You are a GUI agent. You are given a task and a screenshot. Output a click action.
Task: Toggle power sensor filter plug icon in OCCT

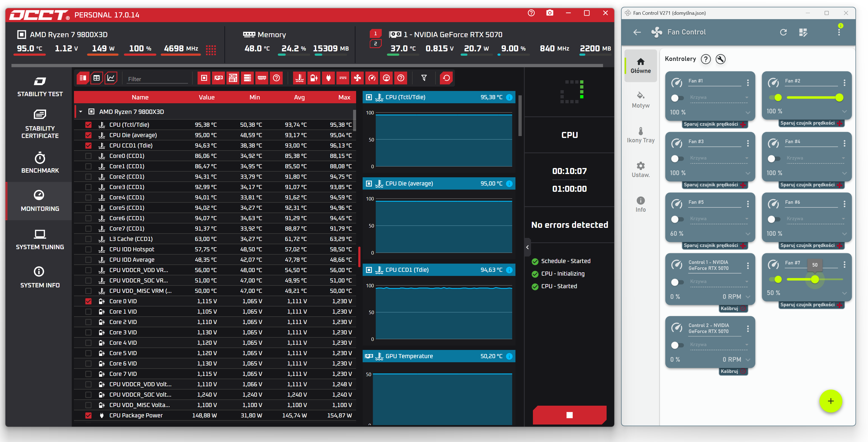pyautogui.click(x=328, y=78)
